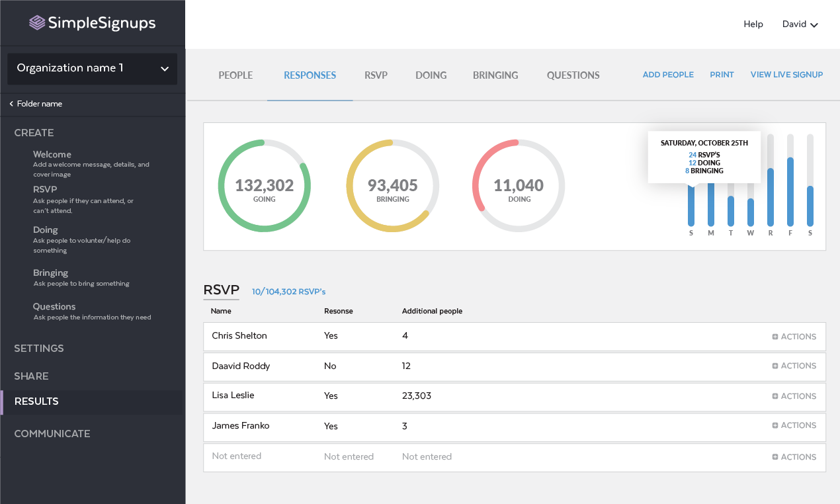Click the yellow Bringing donut chart
The image size is (840, 504).
[x=393, y=186]
